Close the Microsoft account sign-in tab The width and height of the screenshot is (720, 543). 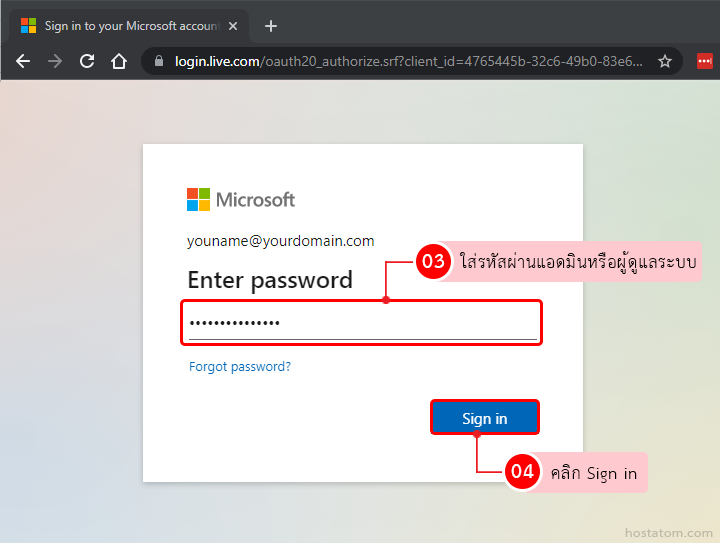232,26
